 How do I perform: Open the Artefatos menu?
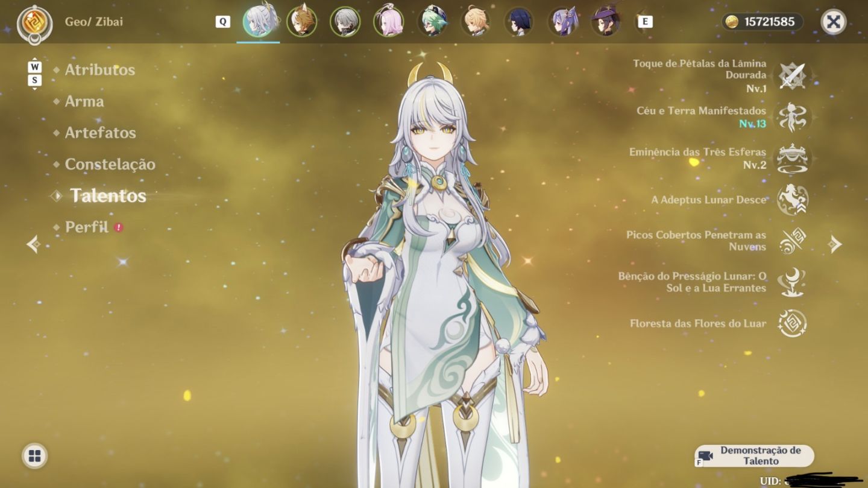[101, 133]
